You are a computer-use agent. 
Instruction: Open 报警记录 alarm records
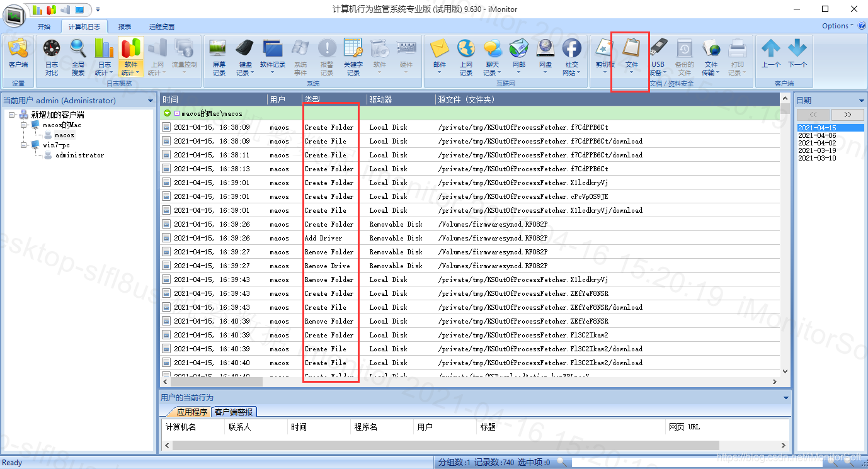(327, 57)
